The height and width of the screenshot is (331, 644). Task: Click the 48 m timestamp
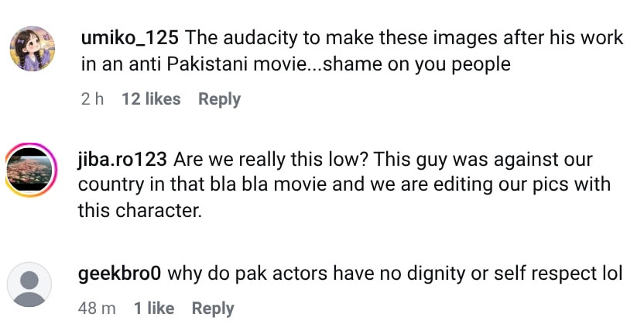[97, 309]
